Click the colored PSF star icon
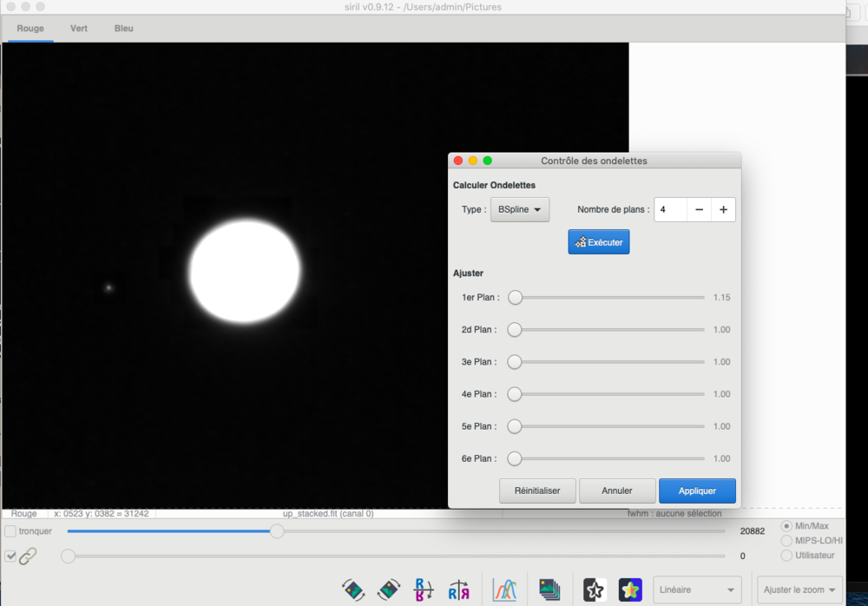The width and height of the screenshot is (868, 606). (x=630, y=590)
